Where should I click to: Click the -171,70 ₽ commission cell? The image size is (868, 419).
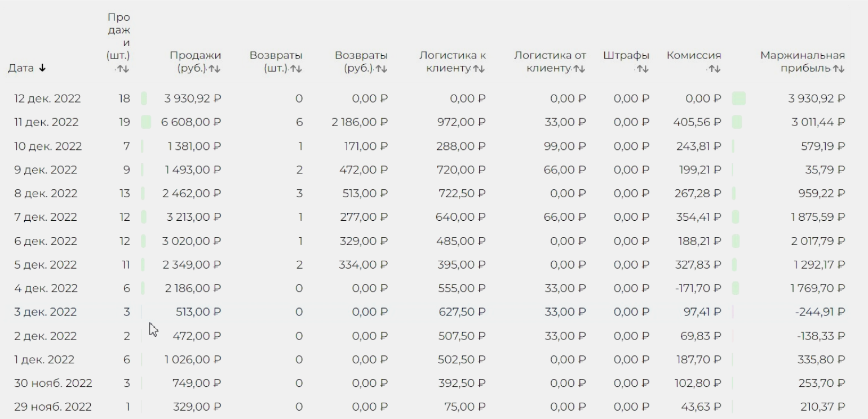(x=697, y=288)
